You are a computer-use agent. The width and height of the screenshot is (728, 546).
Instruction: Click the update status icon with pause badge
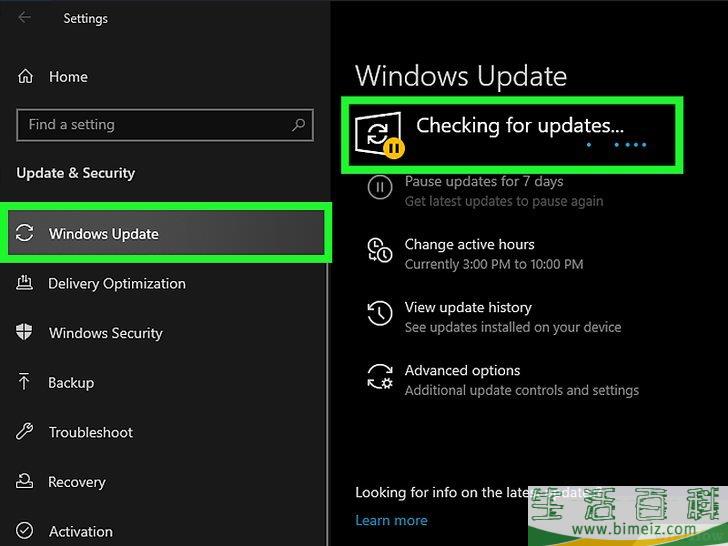pos(380,135)
